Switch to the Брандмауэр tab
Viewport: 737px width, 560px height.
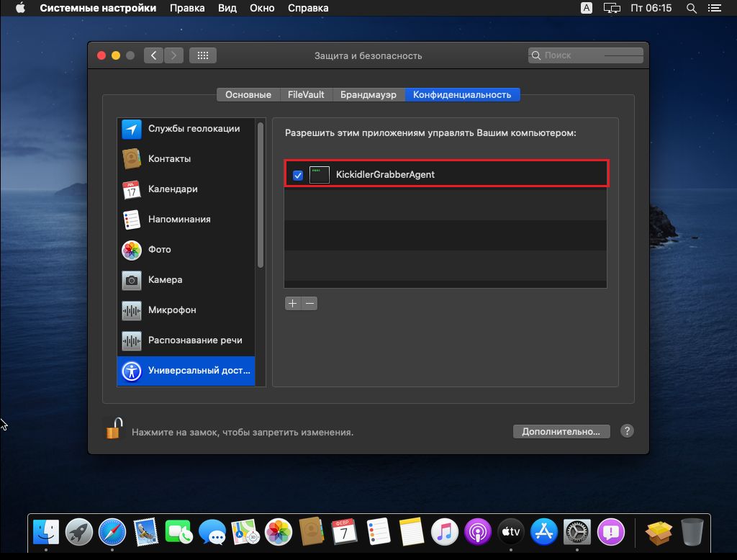pos(368,95)
